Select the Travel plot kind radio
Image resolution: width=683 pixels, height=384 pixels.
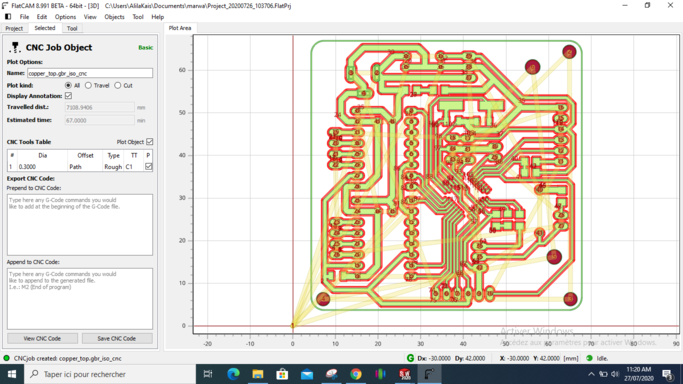coord(88,85)
